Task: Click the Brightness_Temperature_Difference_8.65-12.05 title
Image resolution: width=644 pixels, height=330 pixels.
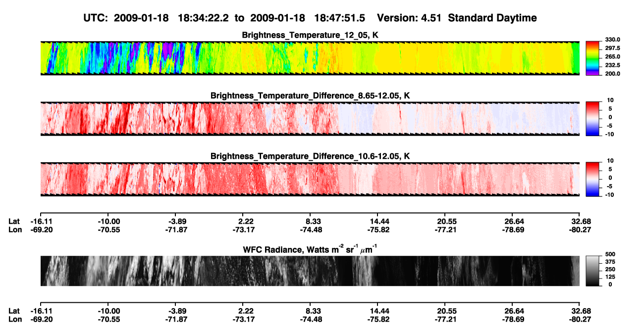Action: coord(310,95)
